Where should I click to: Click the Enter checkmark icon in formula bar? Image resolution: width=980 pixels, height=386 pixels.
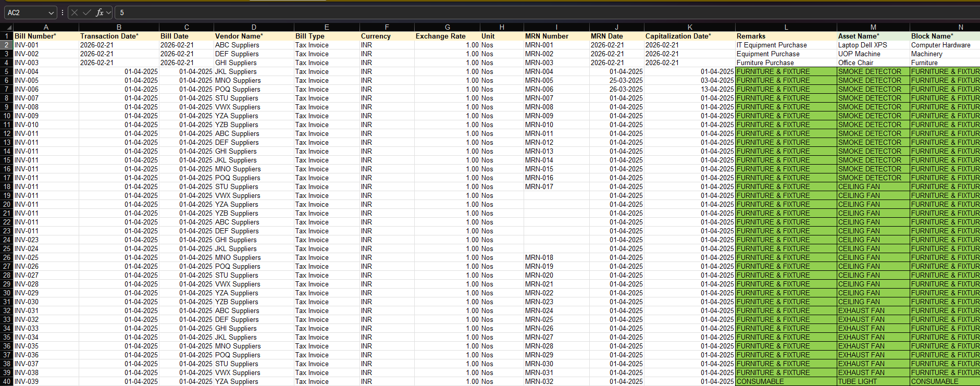pos(86,13)
